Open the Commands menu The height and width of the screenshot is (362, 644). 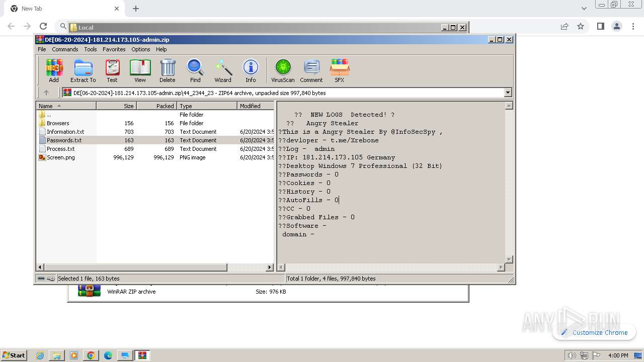65,49
